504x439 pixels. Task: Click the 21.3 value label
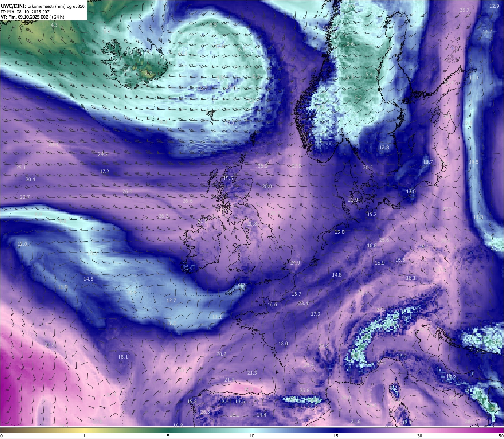tap(252, 373)
